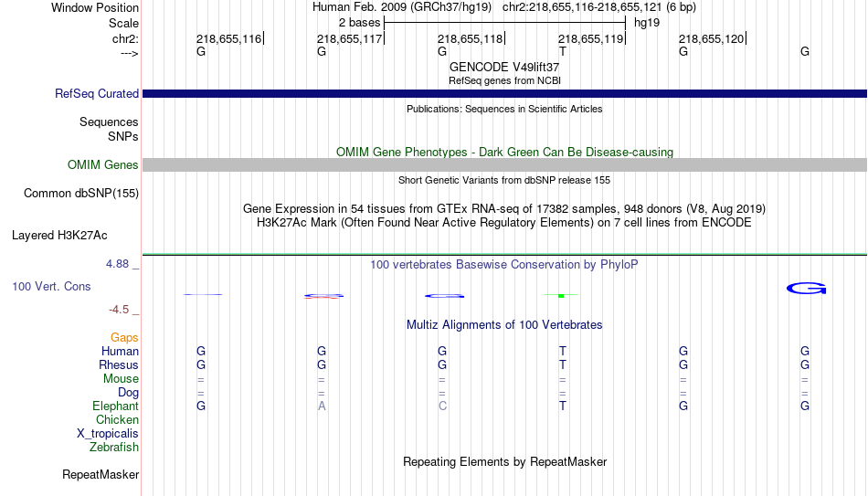Click the hg19 label beside the scale bar

point(647,23)
